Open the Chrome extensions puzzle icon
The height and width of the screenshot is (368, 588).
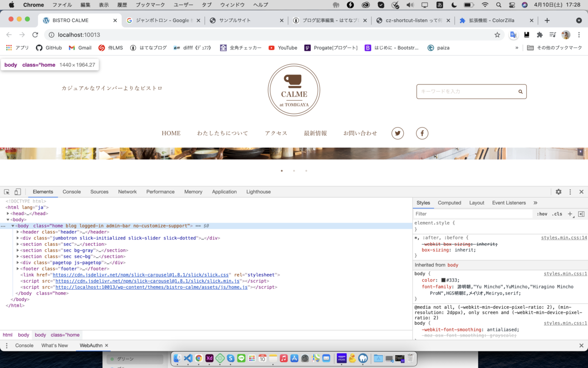pyautogui.click(x=539, y=35)
